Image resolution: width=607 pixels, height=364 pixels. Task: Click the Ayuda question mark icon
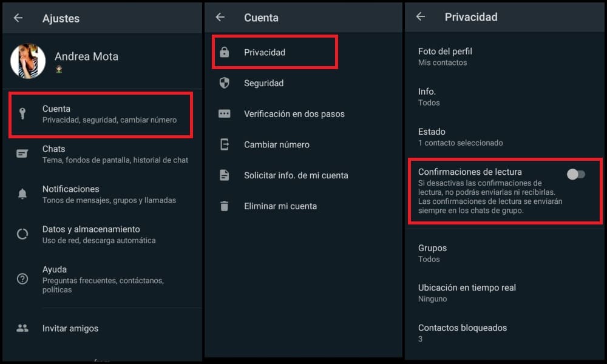click(x=22, y=279)
